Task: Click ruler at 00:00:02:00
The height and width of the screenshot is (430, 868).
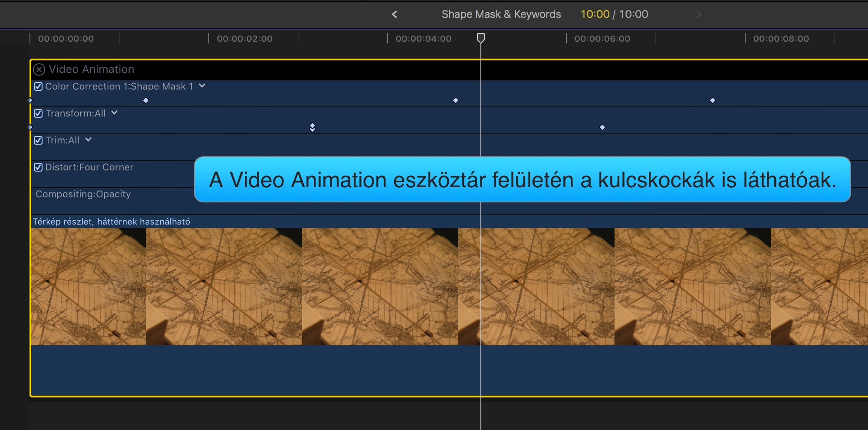Action: [245, 39]
